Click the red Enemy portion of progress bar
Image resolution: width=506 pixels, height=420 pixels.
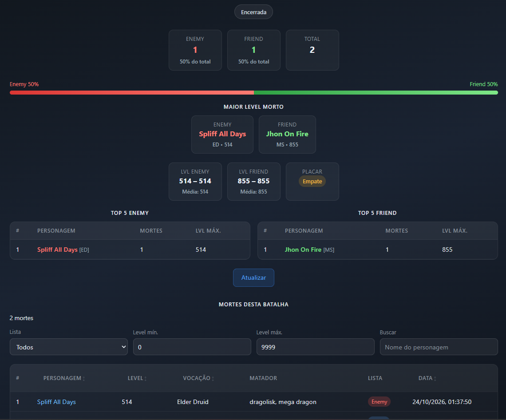click(132, 93)
